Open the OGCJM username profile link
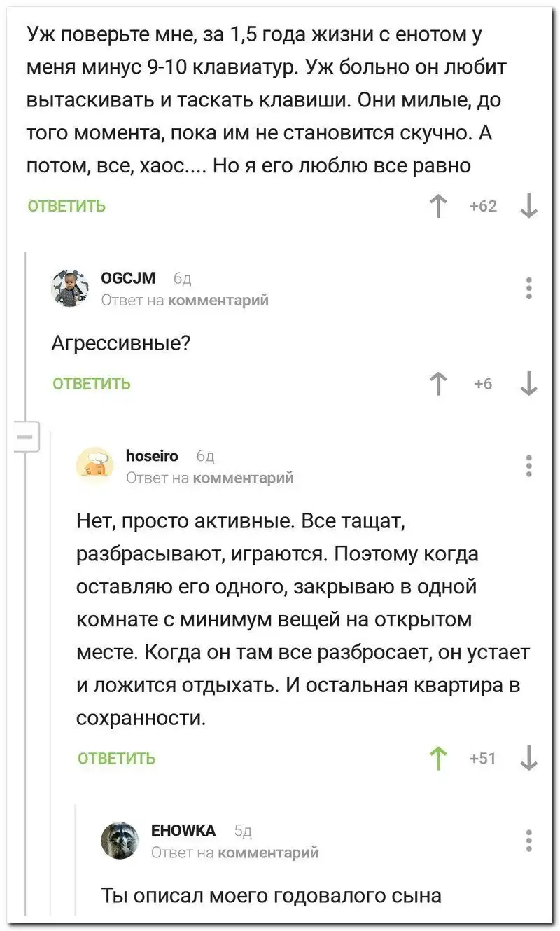 129,279
